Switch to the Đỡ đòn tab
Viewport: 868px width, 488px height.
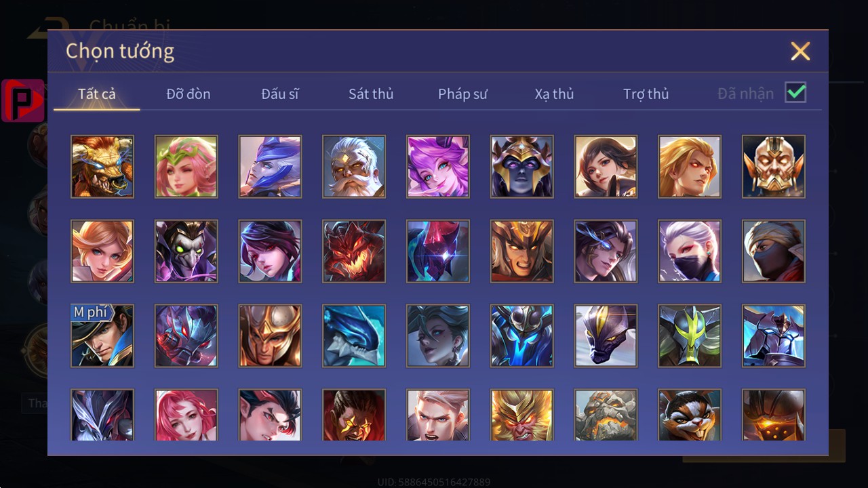pyautogui.click(x=189, y=94)
